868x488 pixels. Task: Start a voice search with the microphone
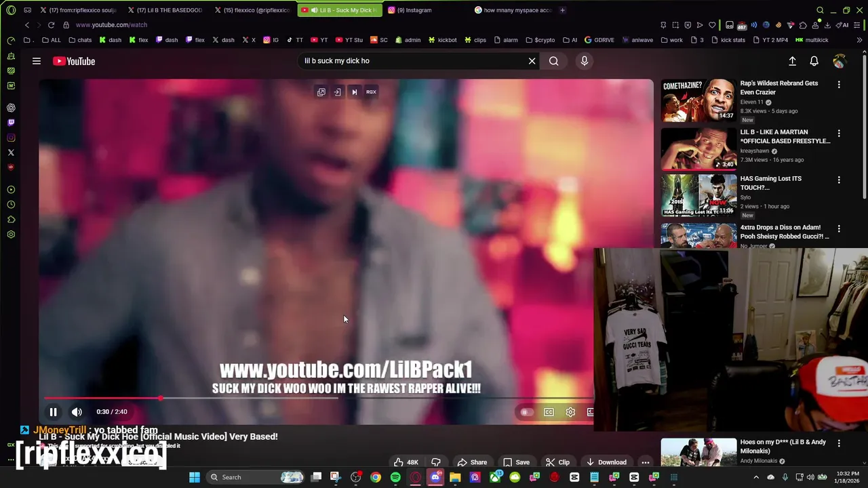(585, 61)
